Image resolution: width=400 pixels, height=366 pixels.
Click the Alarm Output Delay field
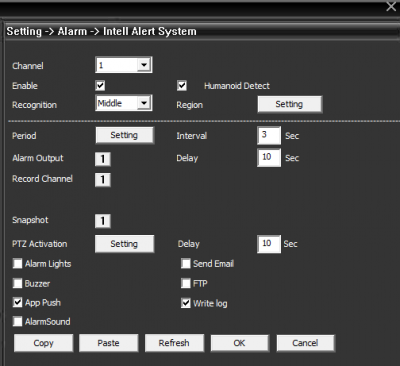(269, 157)
